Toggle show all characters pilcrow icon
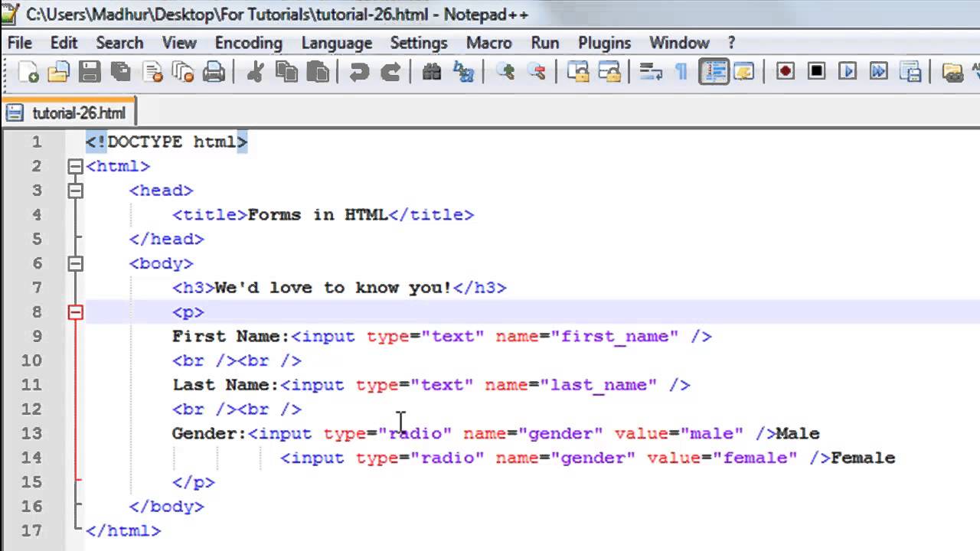980x551 pixels. tap(681, 72)
